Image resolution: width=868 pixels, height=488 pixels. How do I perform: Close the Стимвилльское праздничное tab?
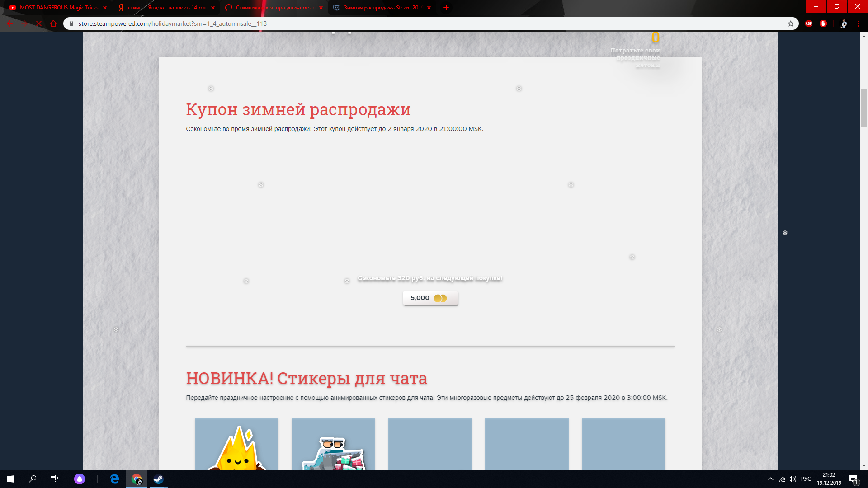point(321,8)
